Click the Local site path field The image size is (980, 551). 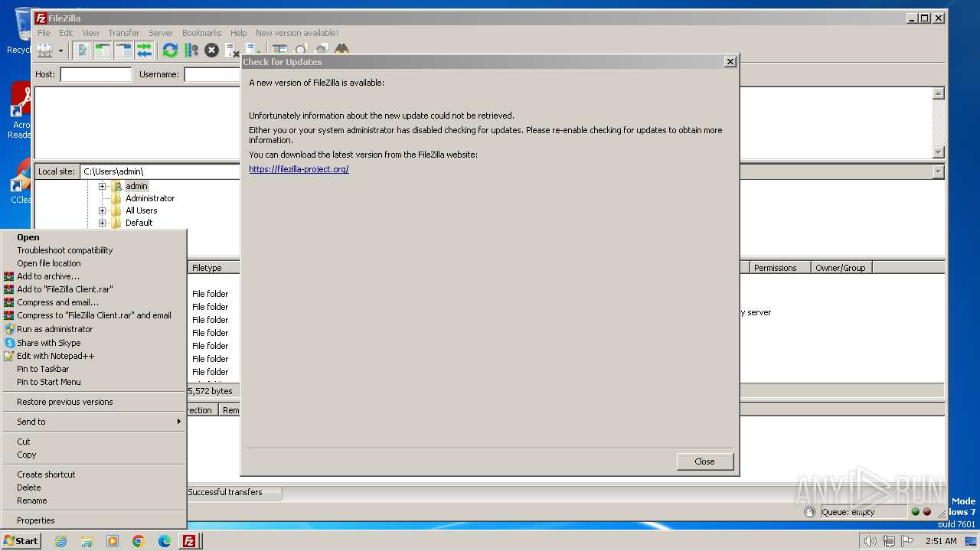[160, 171]
